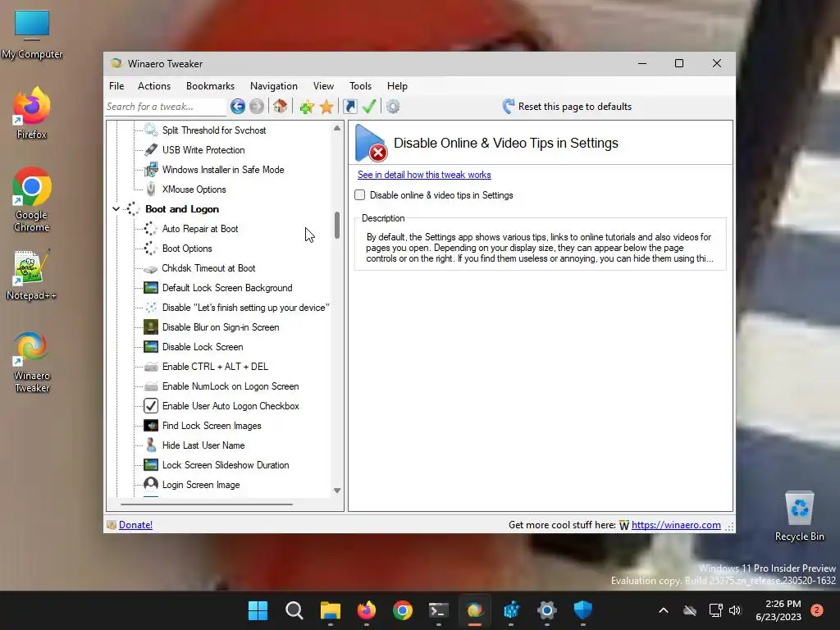Click the green checkmark toolbar icon
Screen dimensions: 840x630
369,107
